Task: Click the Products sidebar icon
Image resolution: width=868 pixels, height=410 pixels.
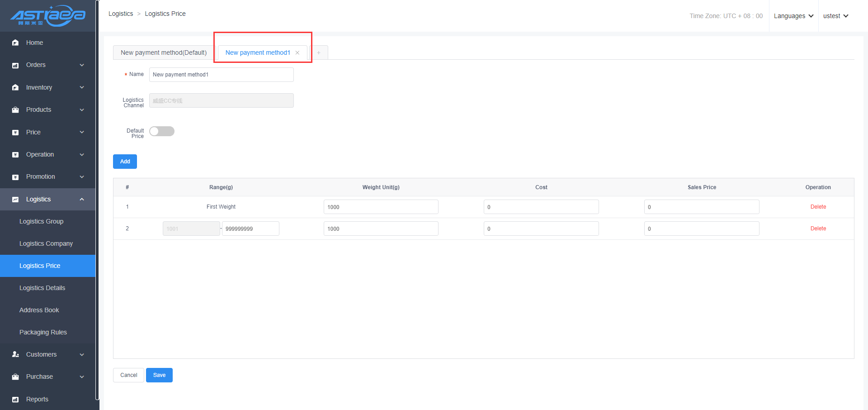Action: (x=15, y=110)
